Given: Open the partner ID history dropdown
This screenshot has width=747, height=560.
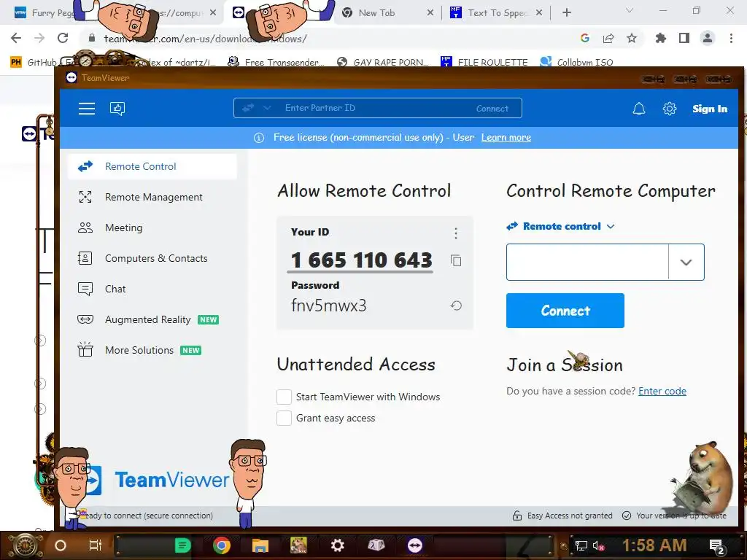Looking at the screenshot, I should tap(686, 262).
